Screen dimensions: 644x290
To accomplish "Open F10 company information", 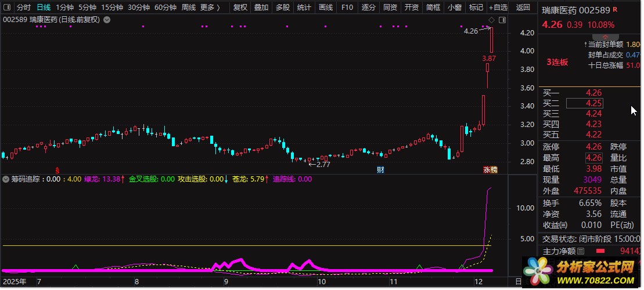I will tap(347, 8).
